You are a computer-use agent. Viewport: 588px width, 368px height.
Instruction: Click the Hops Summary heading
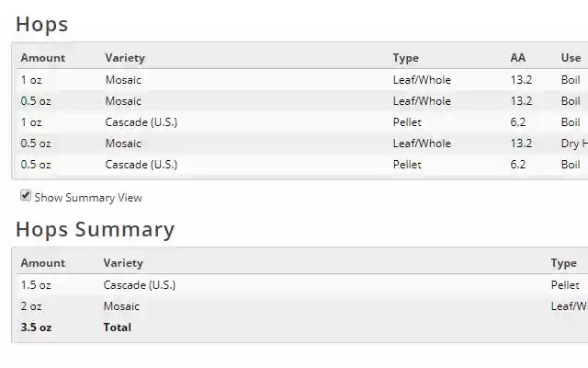coord(95,230)
